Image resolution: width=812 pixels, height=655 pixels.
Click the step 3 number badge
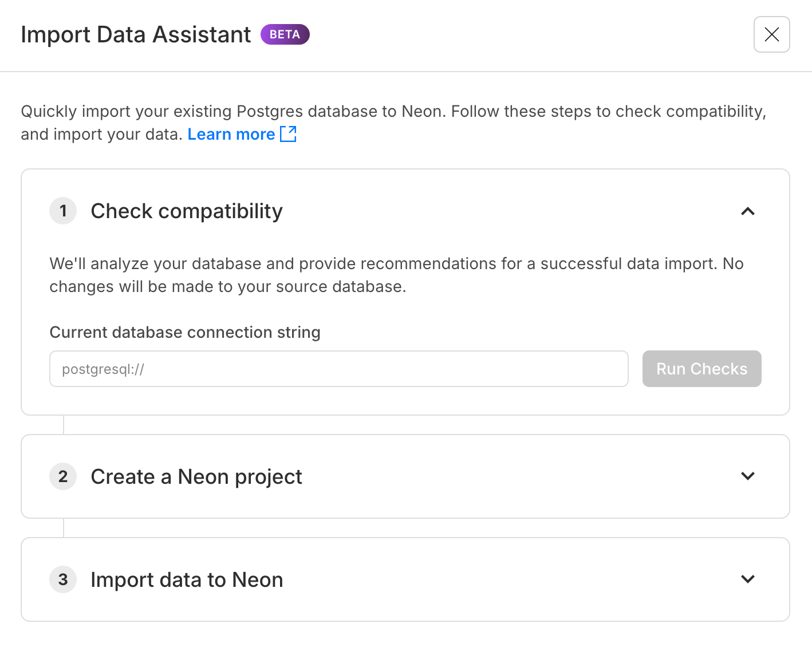(63, 579)
